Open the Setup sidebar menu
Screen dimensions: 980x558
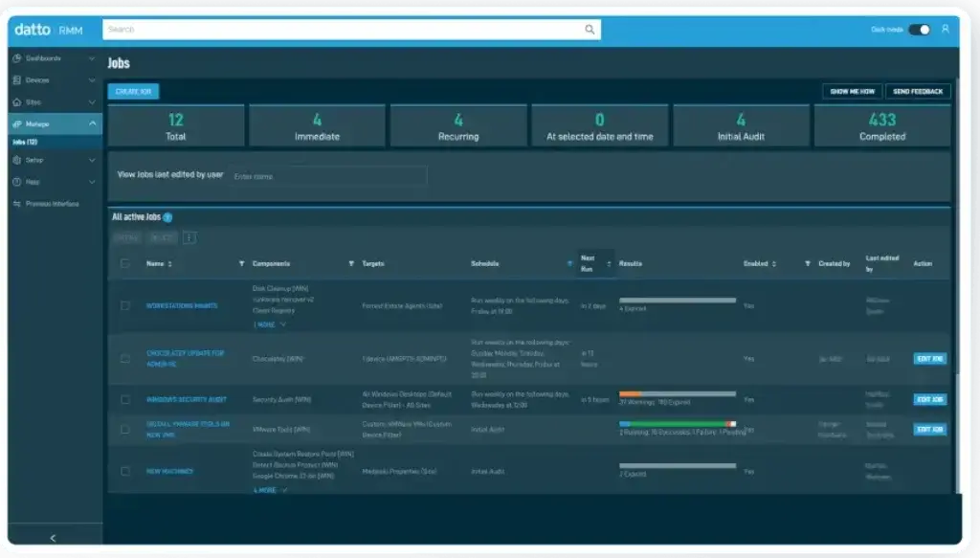pyautogui.click(x=55, y=160)
